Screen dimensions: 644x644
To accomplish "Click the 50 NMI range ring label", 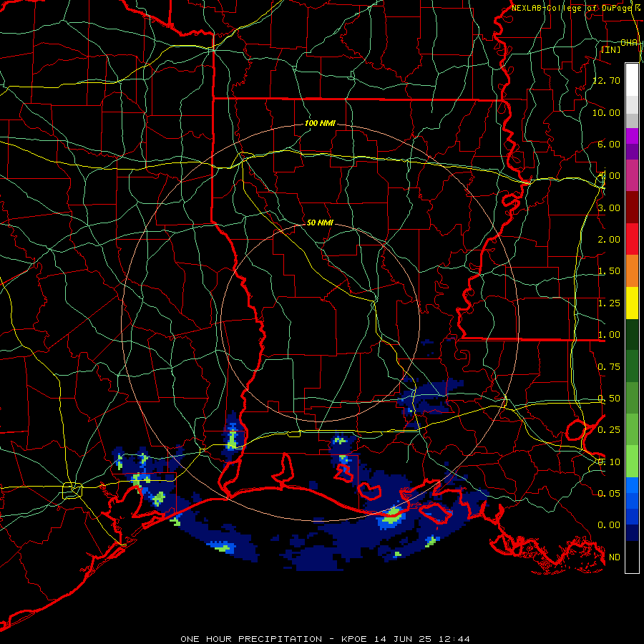I will pyautogui.click(x=320, y=223).
